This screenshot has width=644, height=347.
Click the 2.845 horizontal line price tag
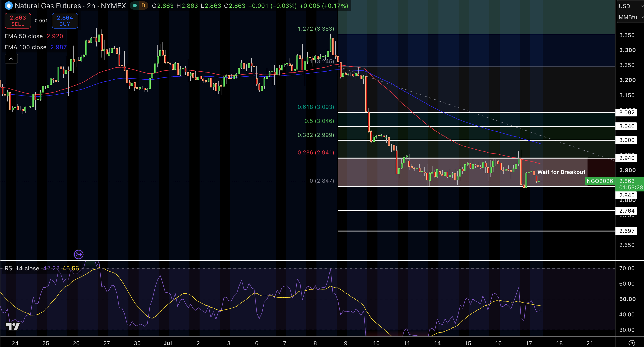tap(626, 195)
